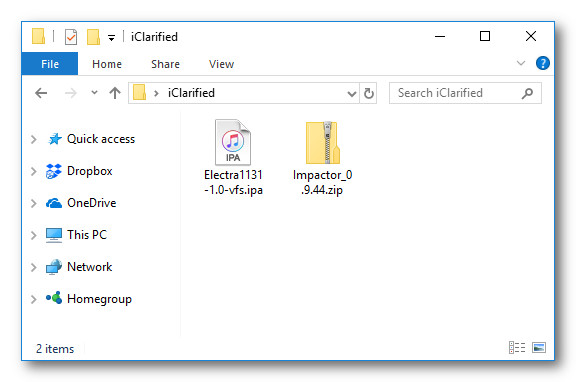This screenshot has width=576, height=382.
Task: Open the address bar history dropdown
Action: (x=352, y=94)
